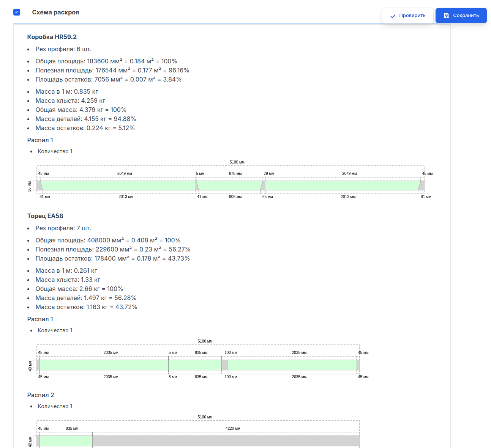Select right 2035 мм piece in Торец Распил 1
The height and width of the screenshot is (448, 491).
pos(292,365)
